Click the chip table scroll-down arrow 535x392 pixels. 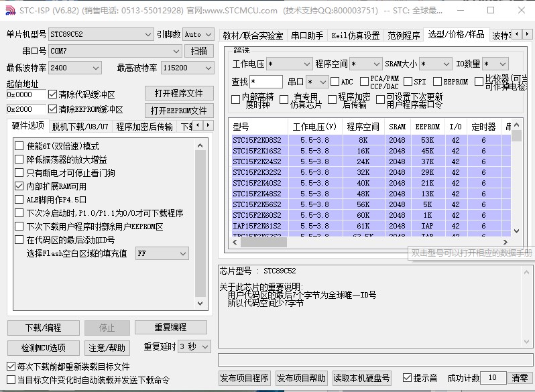(517, 231)
